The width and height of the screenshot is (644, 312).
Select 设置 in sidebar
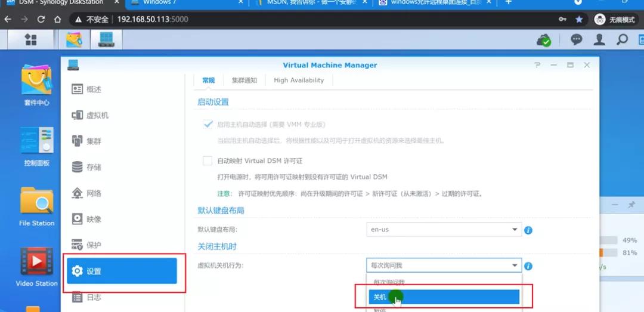pyautogui.click(x=122, y=271)
